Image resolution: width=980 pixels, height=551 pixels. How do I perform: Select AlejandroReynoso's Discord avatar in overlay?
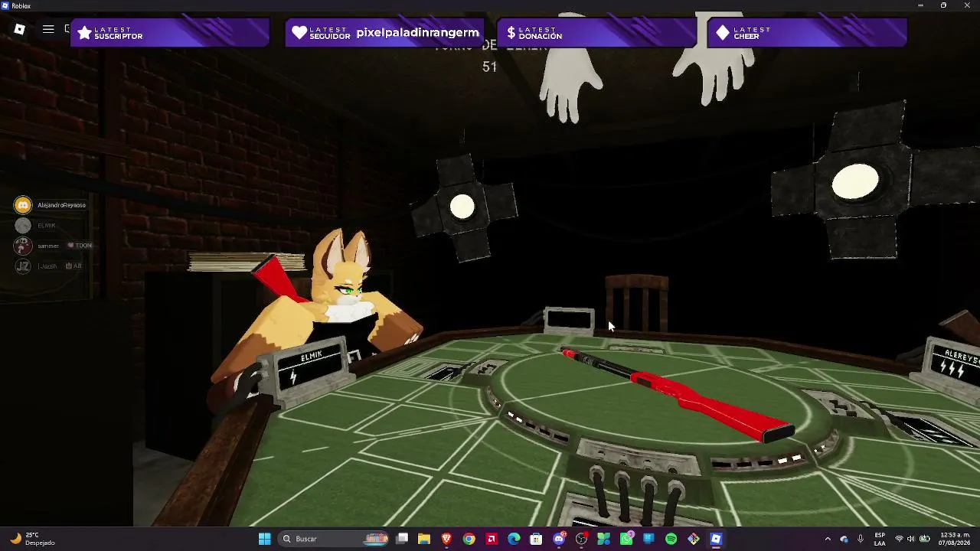(x=23, y=205)
